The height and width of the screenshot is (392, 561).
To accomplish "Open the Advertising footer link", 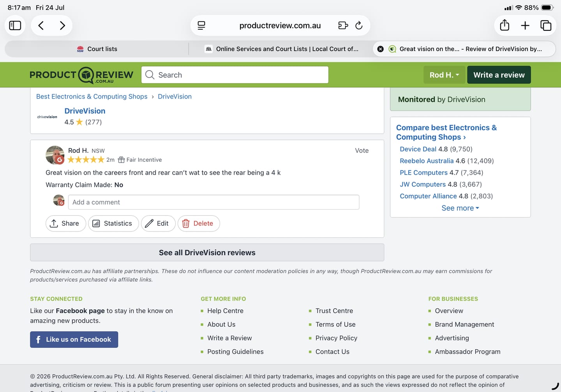I will [452, 338].
